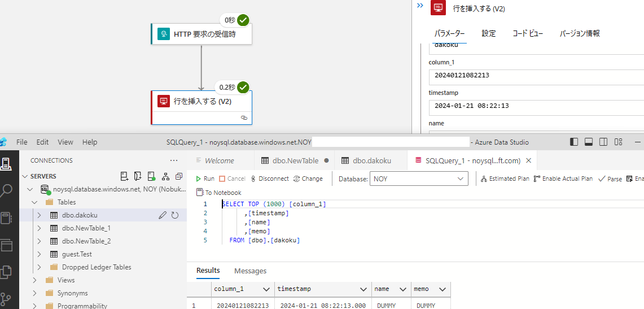Image resolution: width=644 pixels, height=309 pixels.
Task: Open the memo column filter dropdown
Action: coord(443,289)
